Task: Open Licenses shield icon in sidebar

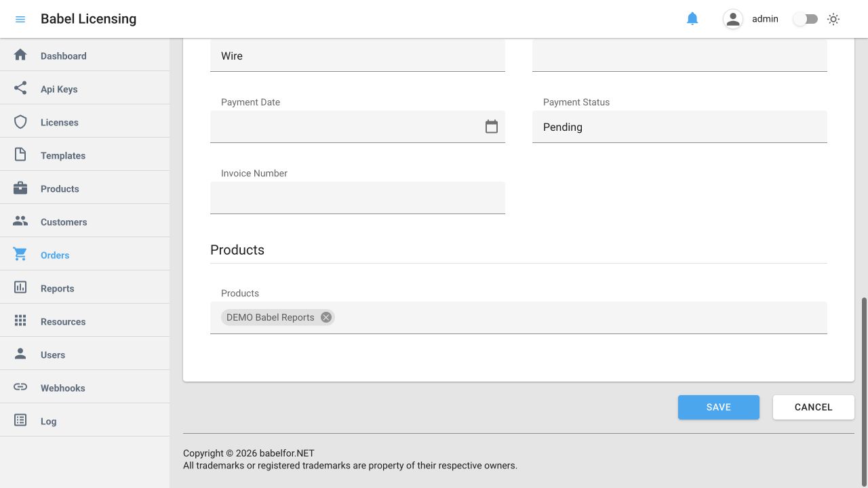Action: click(20, 122)
